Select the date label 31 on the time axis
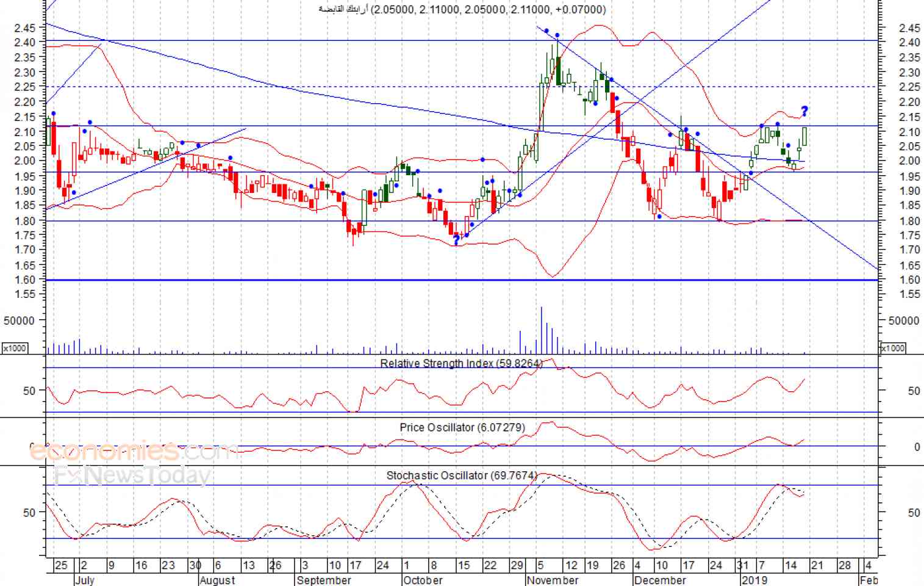The height and width of the screenshot is (586, 924). (x=742, y=565)
